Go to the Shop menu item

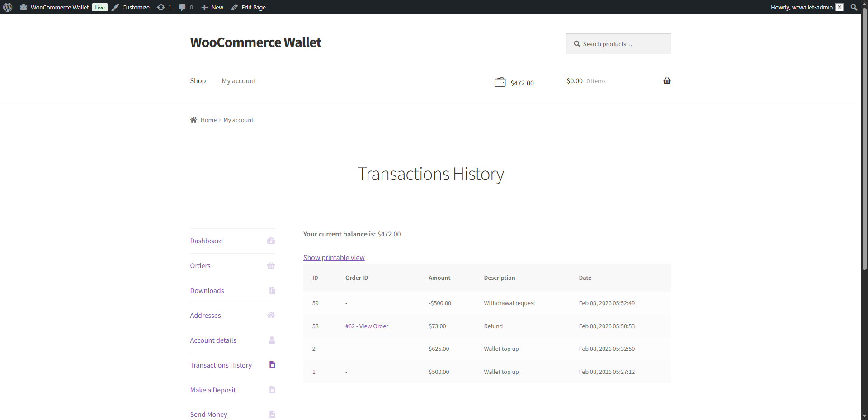[x=198, y=81]
